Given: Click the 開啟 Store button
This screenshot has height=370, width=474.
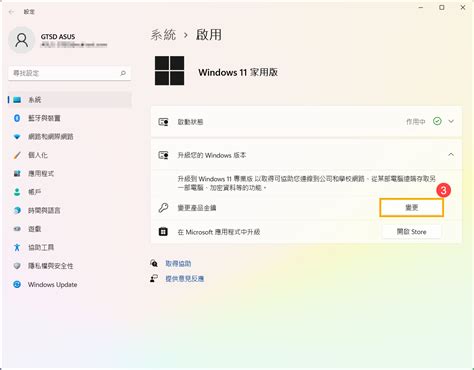Looking at the screenshot, I should 411,232.
